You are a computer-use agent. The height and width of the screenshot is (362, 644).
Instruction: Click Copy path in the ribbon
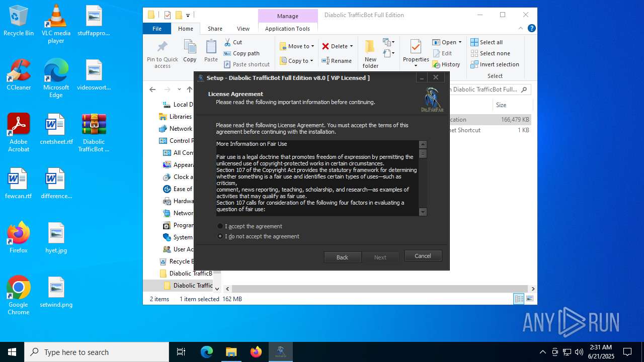(242, 53)
